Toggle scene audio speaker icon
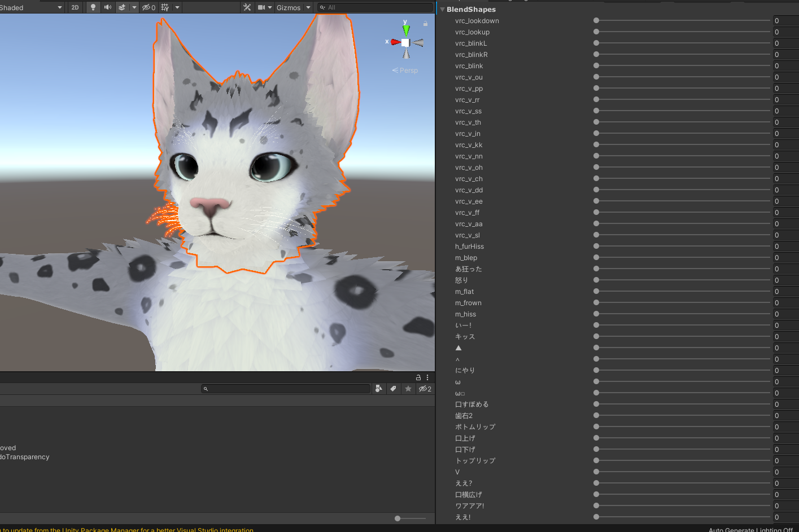This screenshot has width=799, height=532. point(107,7)
